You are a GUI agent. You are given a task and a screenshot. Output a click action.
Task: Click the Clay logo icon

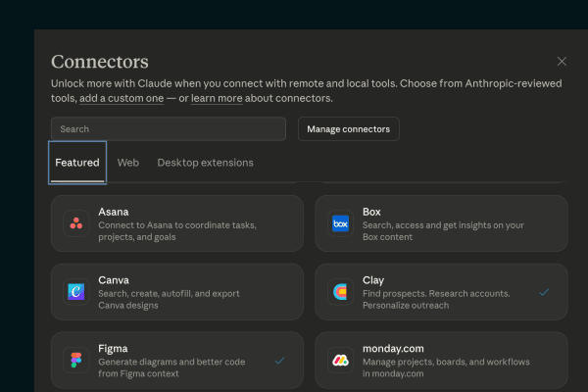(340, 292)
